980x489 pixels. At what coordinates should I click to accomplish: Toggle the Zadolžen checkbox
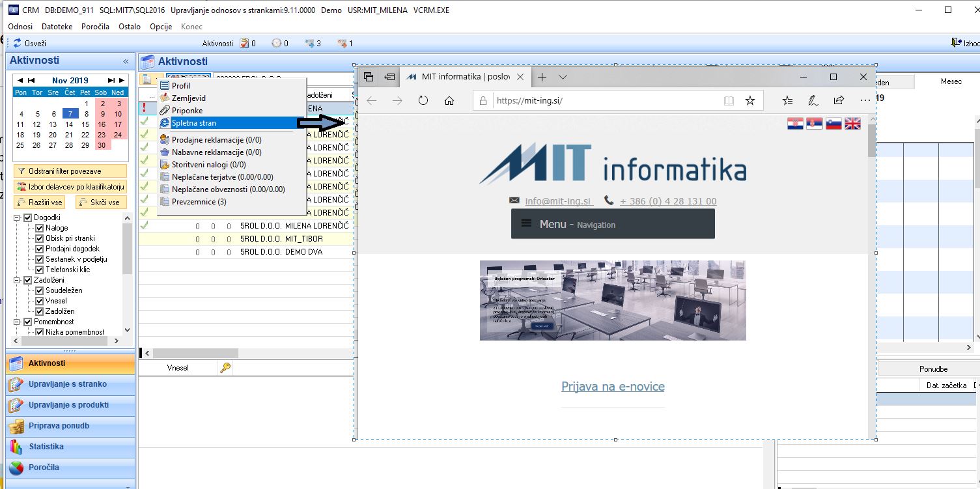[x=40, y=311]
